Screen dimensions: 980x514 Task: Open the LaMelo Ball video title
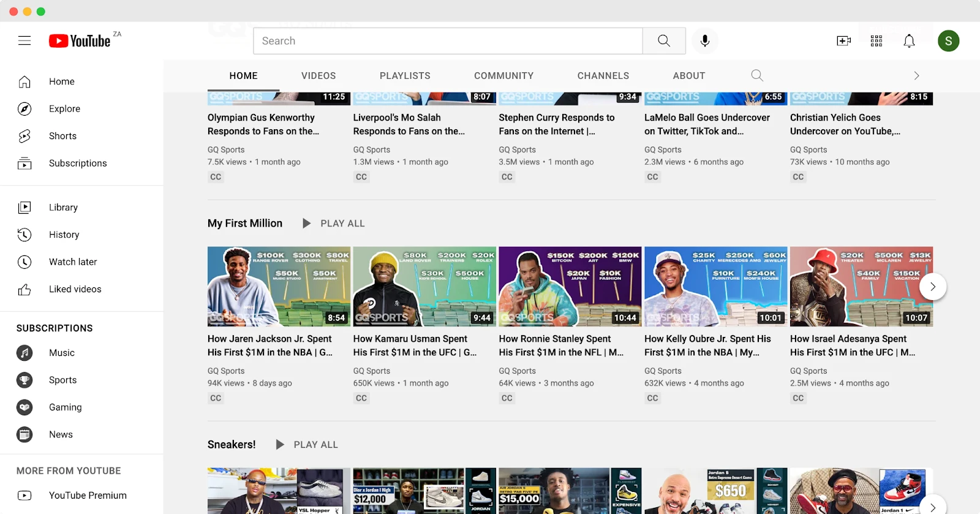tap(707, 124)
